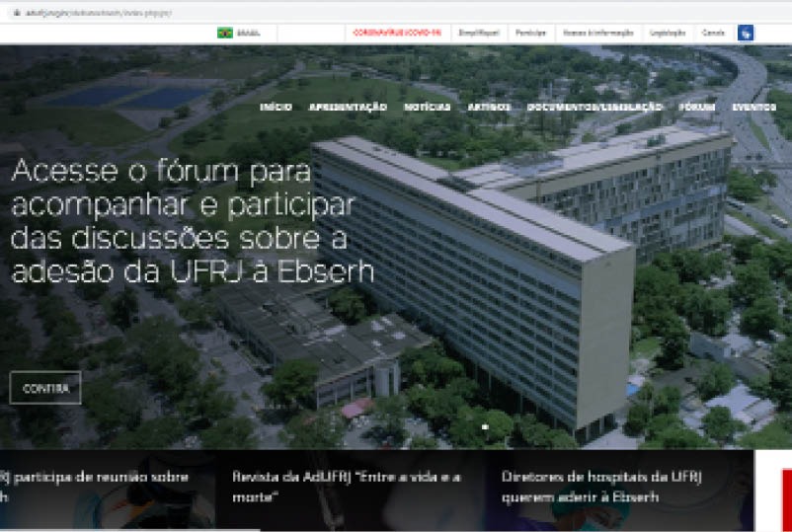Open DOCUMENTOS/LEGISLAÇÃO menu item
The image size is (792, 532).
coord(594,107)
